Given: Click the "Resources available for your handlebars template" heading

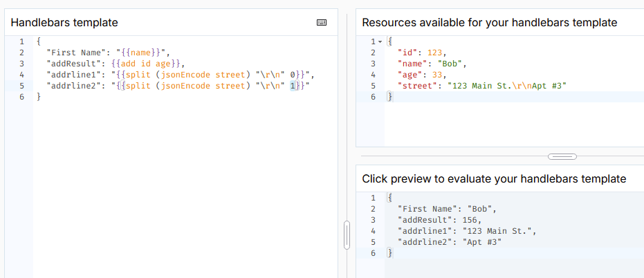Looking at the screenshot, I should 490,22.
